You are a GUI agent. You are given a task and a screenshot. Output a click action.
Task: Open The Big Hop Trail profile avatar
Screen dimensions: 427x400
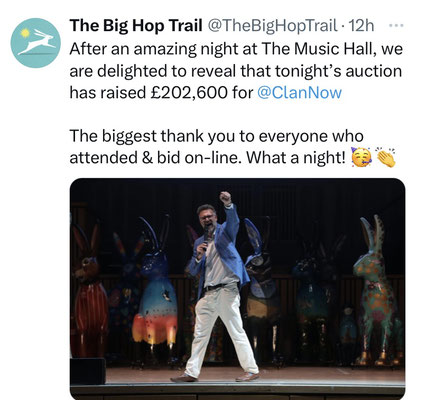click(x=36, y=43)
